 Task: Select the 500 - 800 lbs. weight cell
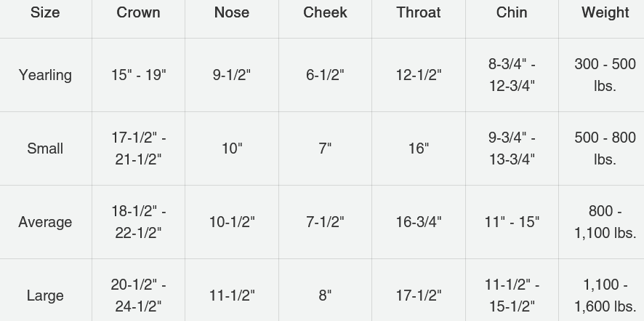pyautogui.click(x=605, y=148)
